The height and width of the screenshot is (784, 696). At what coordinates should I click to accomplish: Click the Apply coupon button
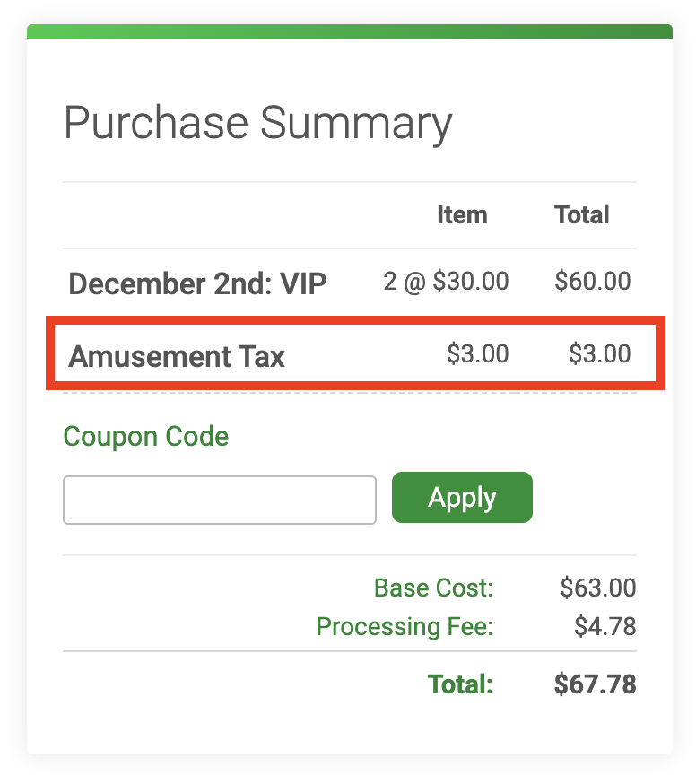pyautogui.click(x=462, y=498)
